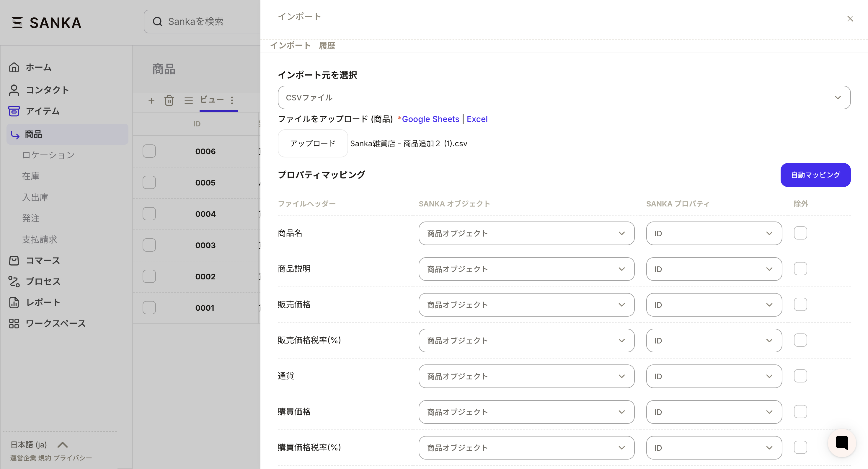868x469 pixels.
Task: Click the hamburger menu icon beside SANKA logo
Action: 17,22
